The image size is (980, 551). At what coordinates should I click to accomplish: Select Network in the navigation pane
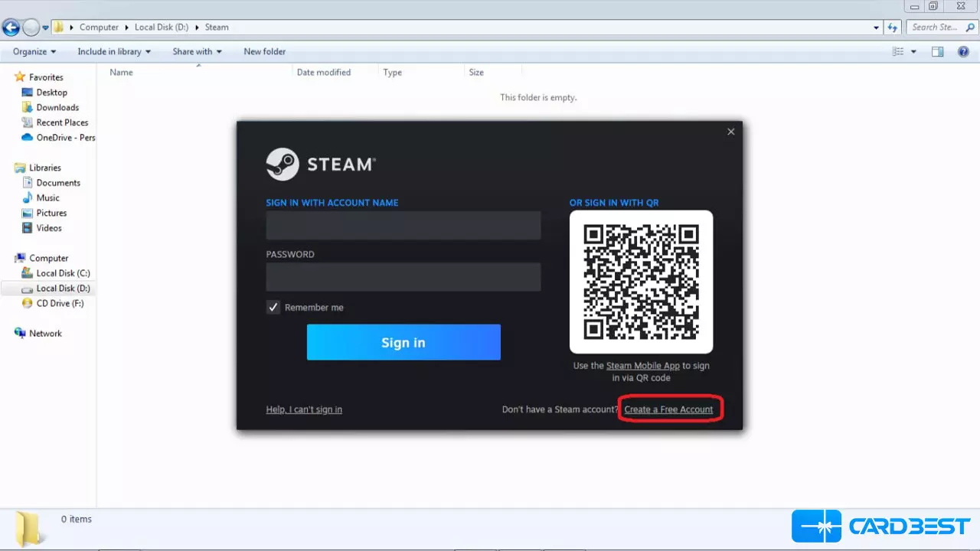(x=45, y=334)
